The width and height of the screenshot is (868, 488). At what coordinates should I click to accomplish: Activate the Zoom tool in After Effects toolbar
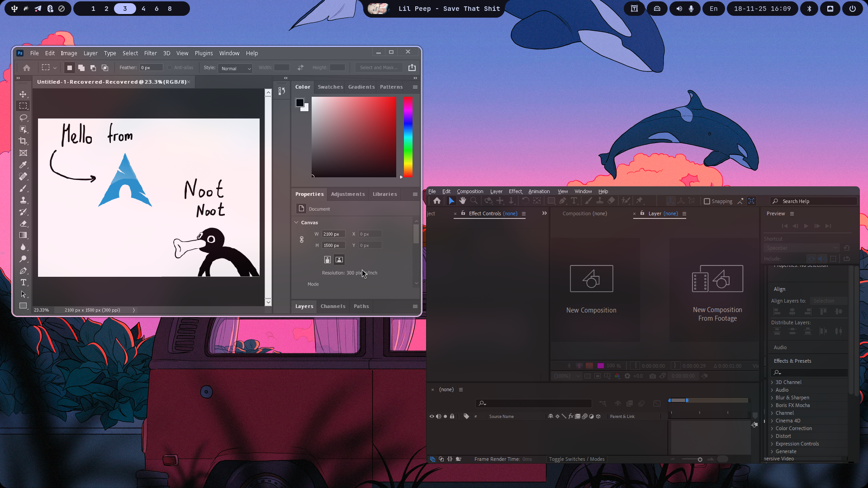click(474, 201)
